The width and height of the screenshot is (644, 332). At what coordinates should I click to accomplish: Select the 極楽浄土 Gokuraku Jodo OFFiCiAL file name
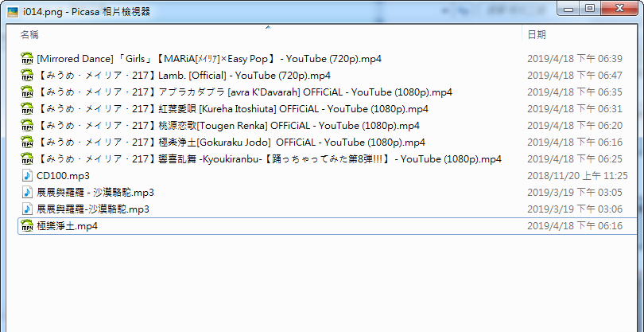[231, 143]
